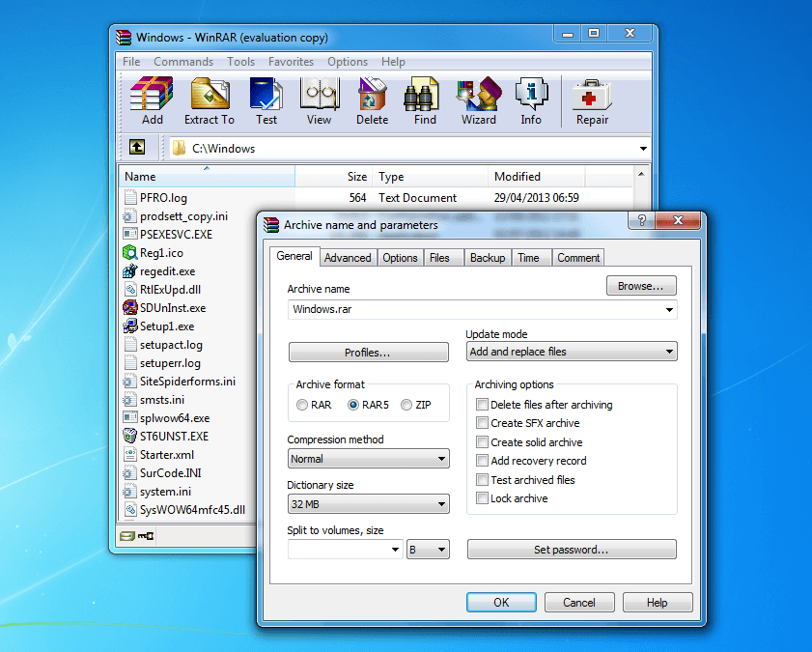Open the View toolbar icon
812x652 pixels.
pyautogui.click(x=319, y=97)
